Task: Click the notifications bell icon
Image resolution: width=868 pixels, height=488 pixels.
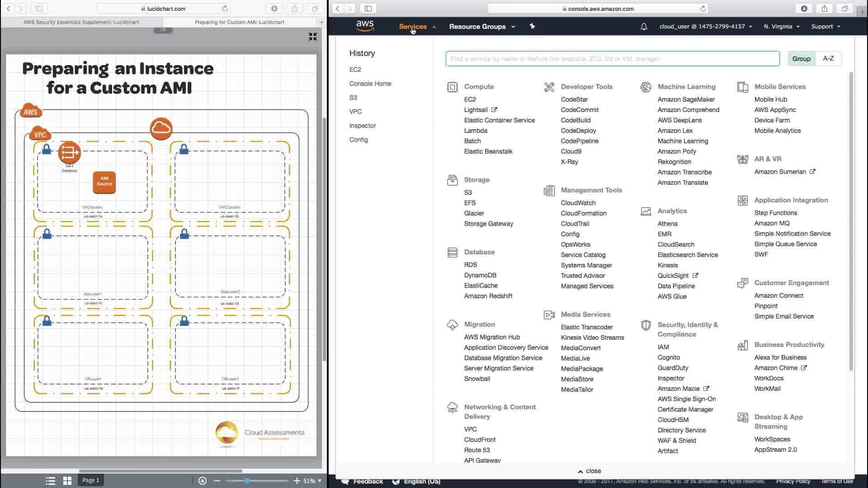Action: (644, 27)
